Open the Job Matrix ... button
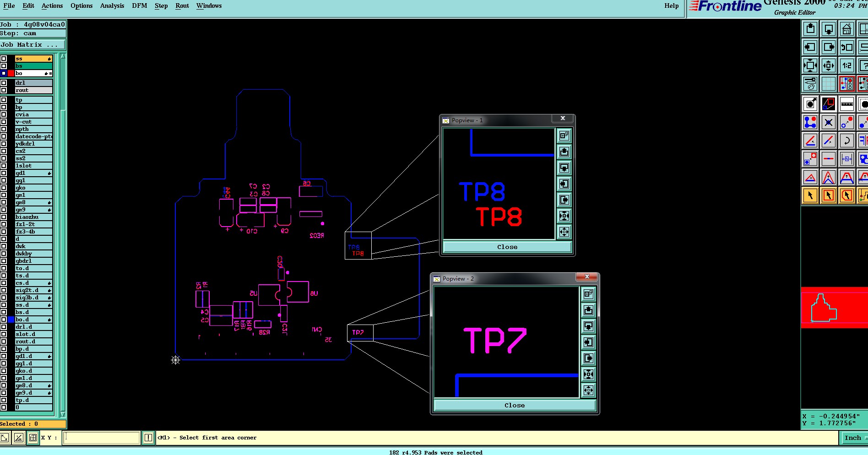868x455 pixels. 33,44
